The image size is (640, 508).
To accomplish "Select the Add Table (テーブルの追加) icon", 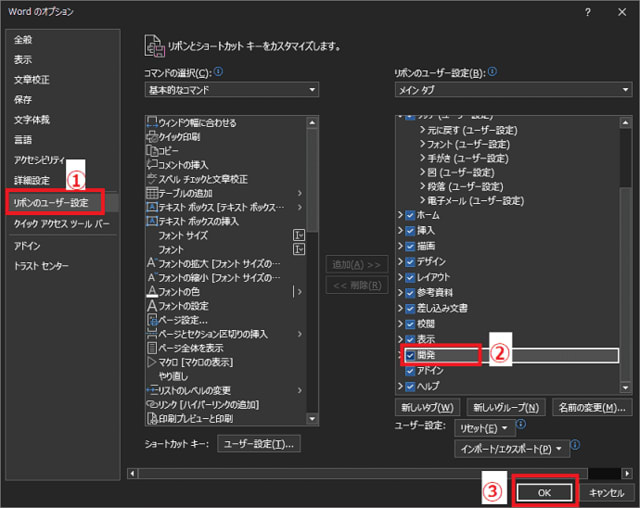I will (152, 192).
